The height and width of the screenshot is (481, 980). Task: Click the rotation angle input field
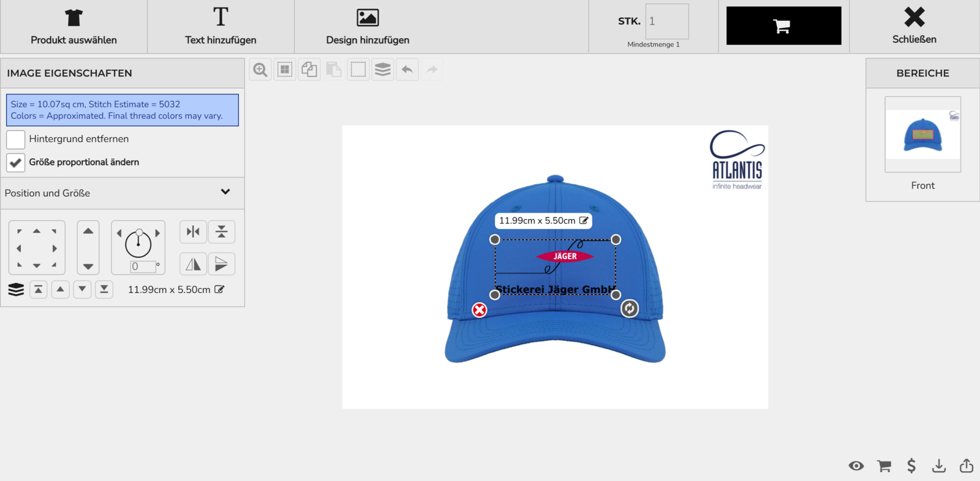[143, 267]
